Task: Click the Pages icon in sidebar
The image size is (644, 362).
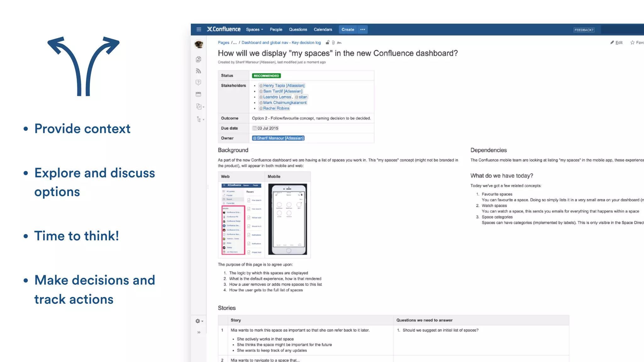Action: pyautogui.click(x=198, y=59)
